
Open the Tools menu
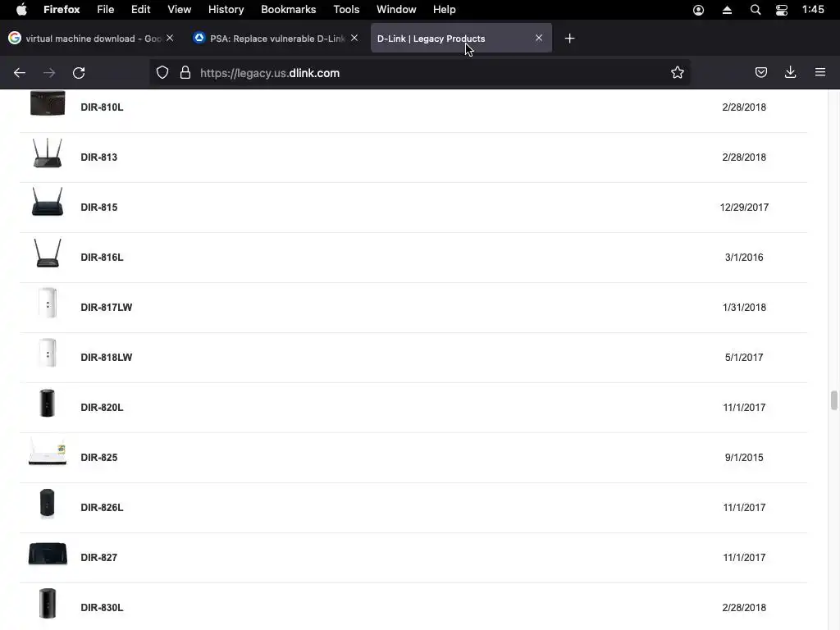pos(346,10)
